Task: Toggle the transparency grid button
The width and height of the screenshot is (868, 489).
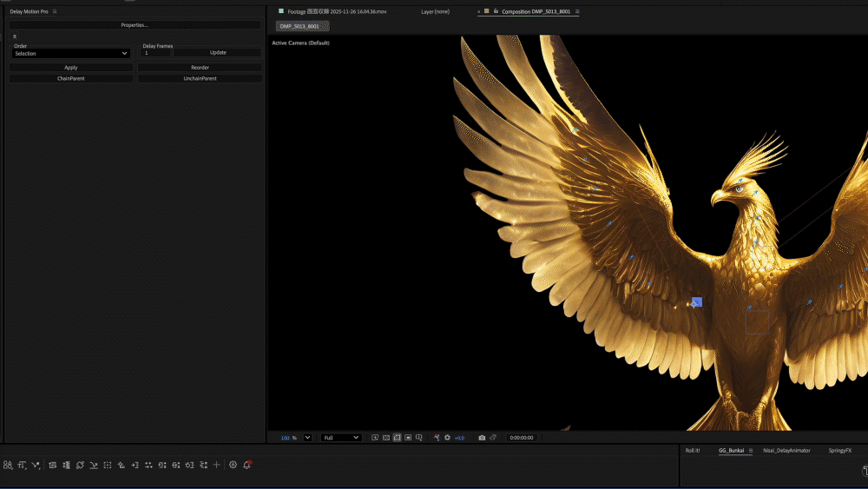Action: [x=386, y=438]
